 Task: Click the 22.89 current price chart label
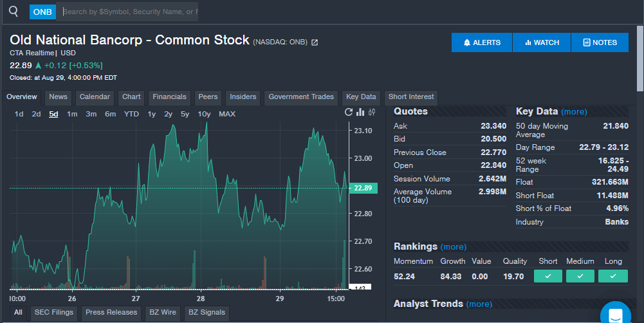pyautogui.click(x=363, y=189)
